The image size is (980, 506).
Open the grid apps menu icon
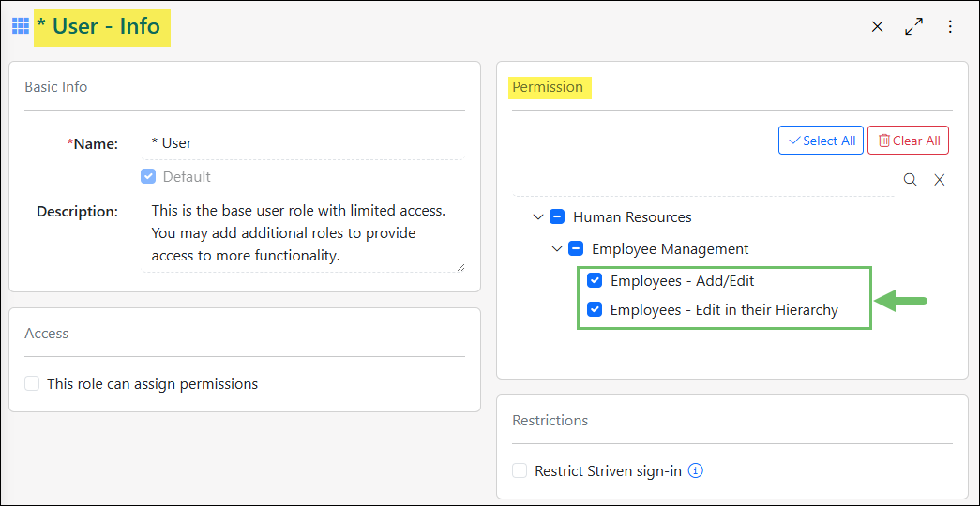click(x=21, y=26)
